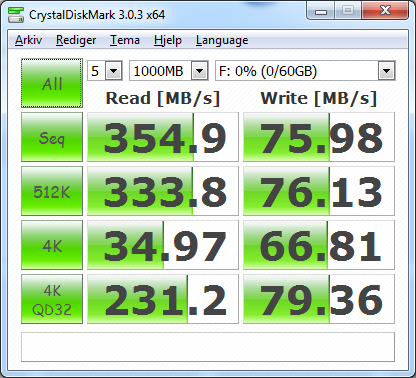
Task: Expand the F: drive selection dropdown
Action: click(386, 71)
